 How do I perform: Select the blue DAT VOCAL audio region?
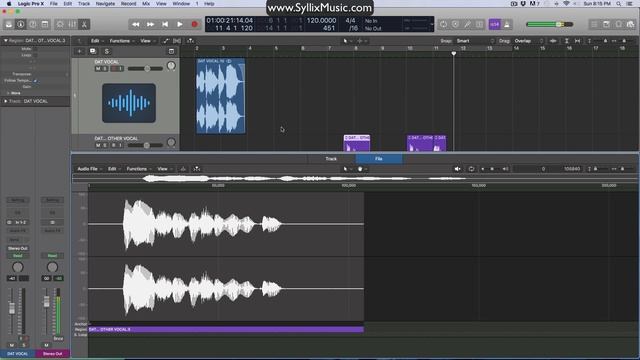click(220, 96)
